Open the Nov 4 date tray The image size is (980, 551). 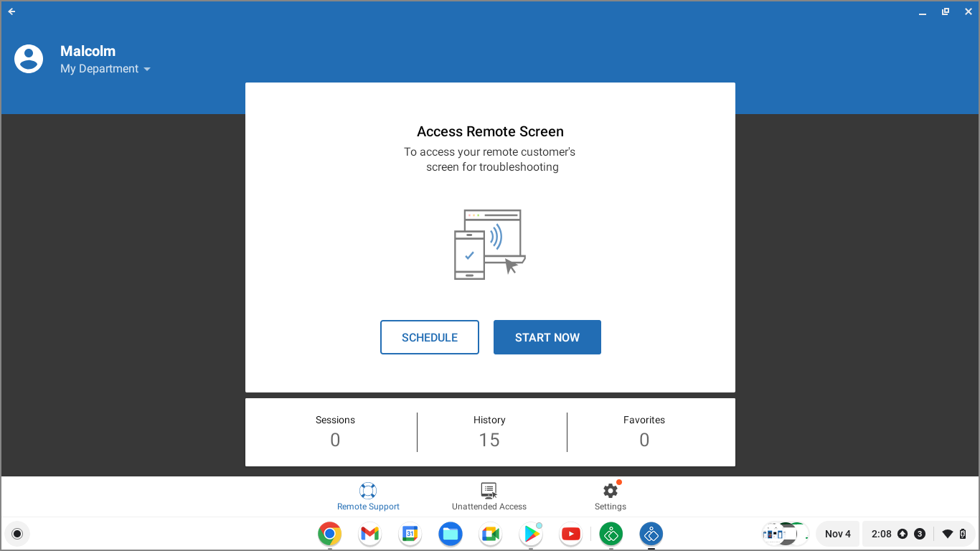pos(837,534)
